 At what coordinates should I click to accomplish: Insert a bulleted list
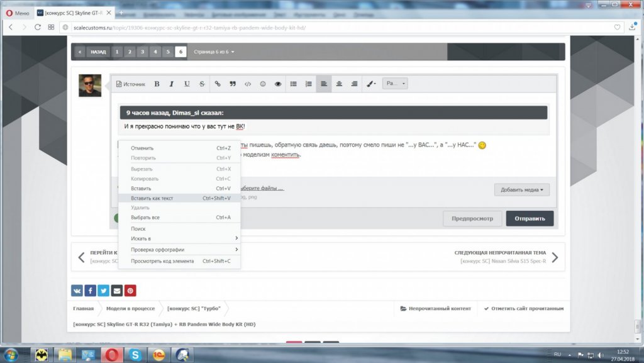tap(293, 84)
